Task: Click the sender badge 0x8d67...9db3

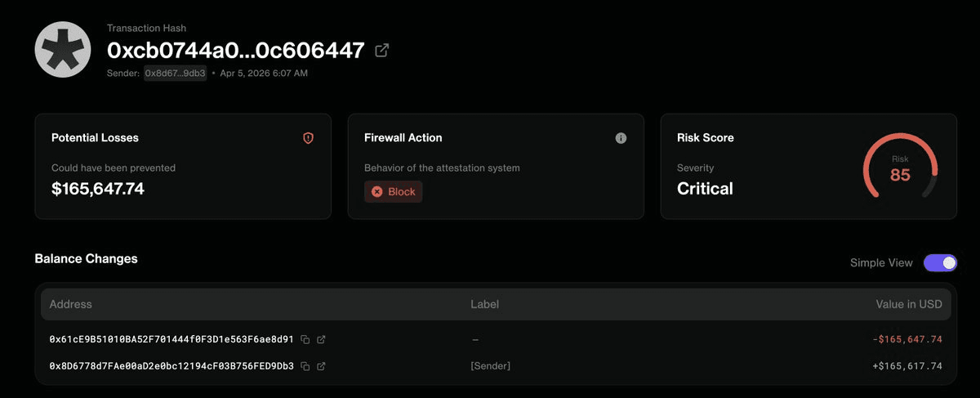Action: 175,74
